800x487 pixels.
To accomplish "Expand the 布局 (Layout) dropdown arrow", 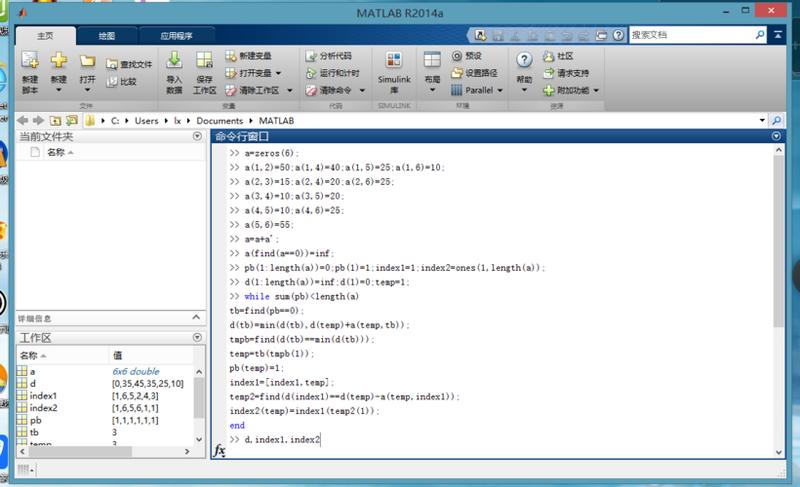I will click(432, 90).
